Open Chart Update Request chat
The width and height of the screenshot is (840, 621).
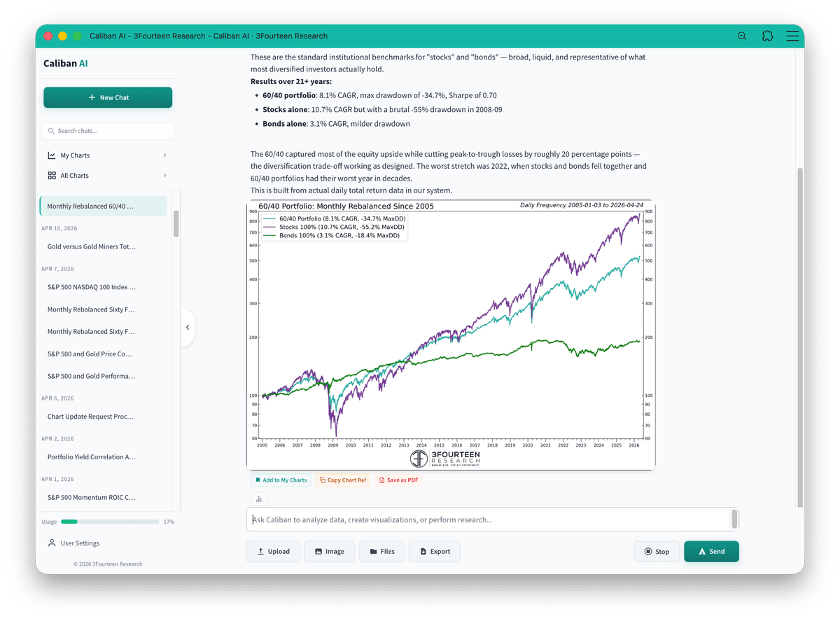tap(104, 417)
